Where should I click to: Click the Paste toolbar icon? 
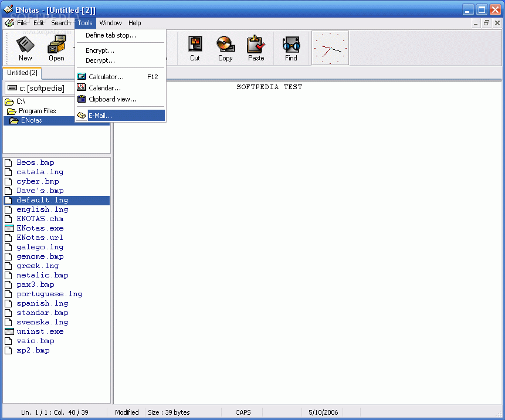point(256,44)
